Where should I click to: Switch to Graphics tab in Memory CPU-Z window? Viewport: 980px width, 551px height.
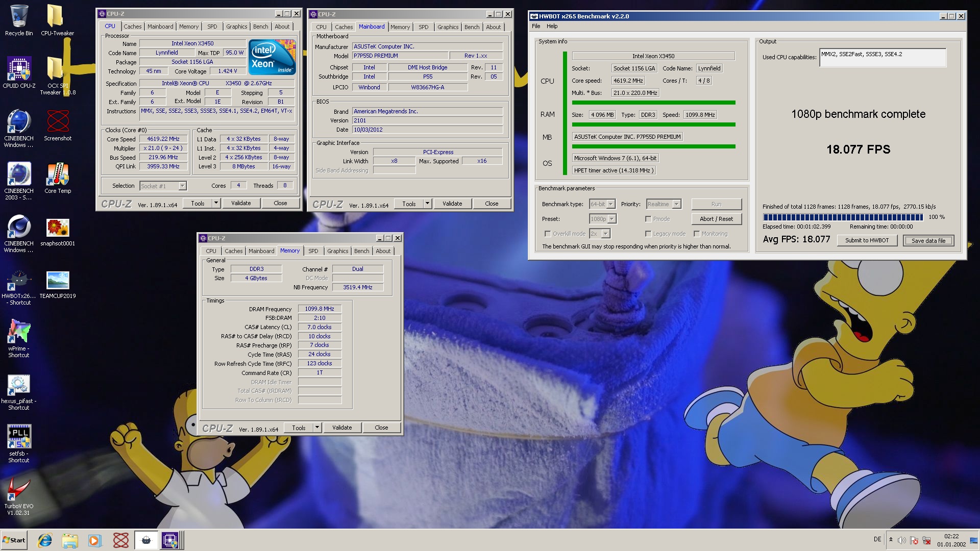click(x=338, y=251)
